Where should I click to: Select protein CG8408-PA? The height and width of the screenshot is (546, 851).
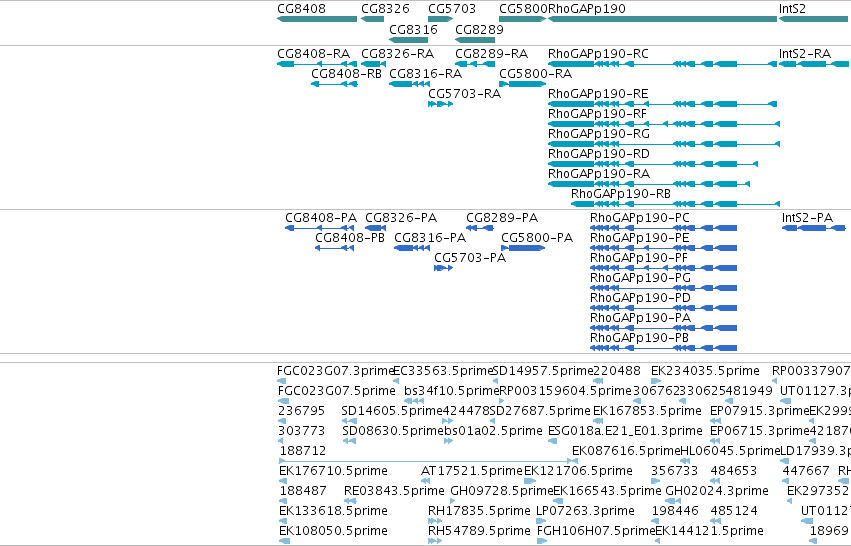pyautogui.click(x=320, y=228)
